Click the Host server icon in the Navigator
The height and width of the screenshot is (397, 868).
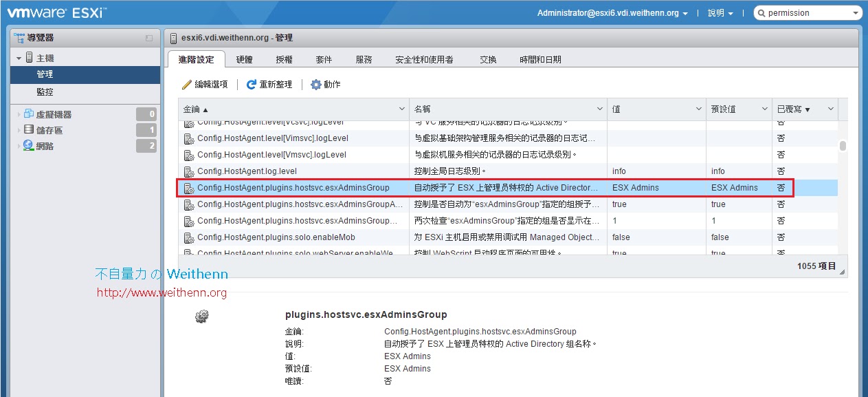[30, 58]
